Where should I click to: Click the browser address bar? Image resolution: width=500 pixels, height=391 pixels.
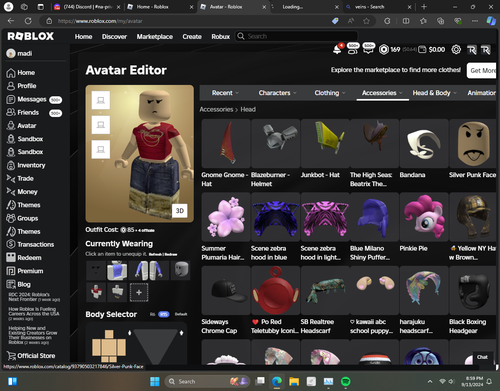click(187, 21)
